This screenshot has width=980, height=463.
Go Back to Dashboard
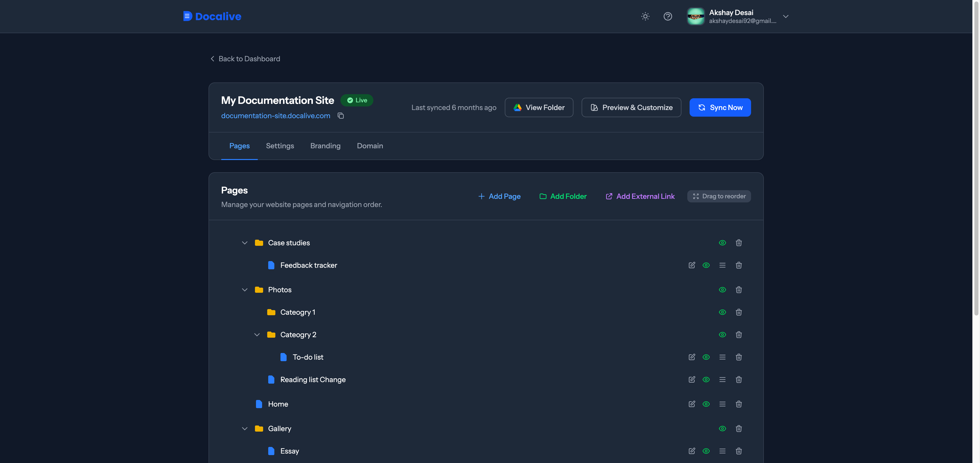coord(245,59)
